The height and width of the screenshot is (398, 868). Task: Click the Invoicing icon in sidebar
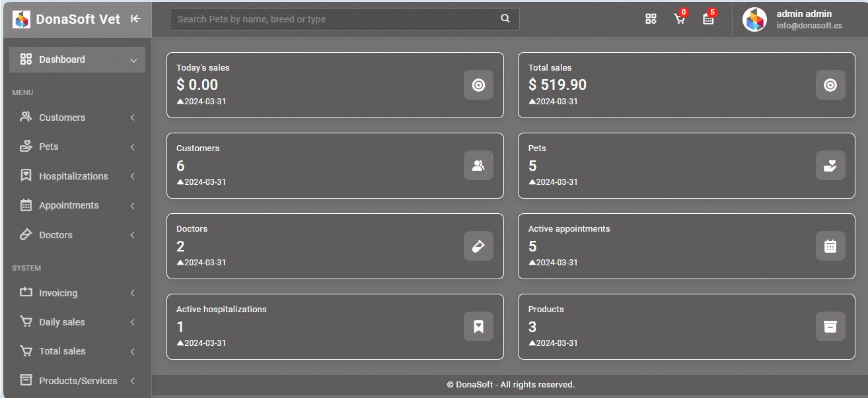pos(26,292)
